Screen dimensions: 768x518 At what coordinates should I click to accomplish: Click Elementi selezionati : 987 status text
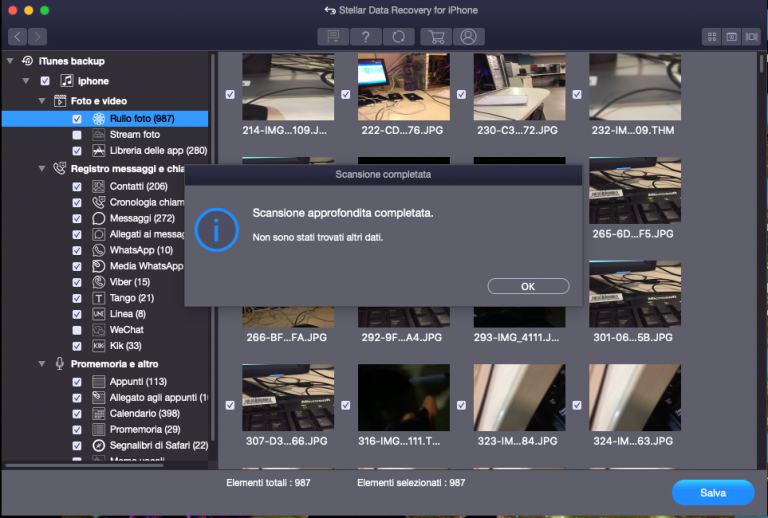click(411, 483)
